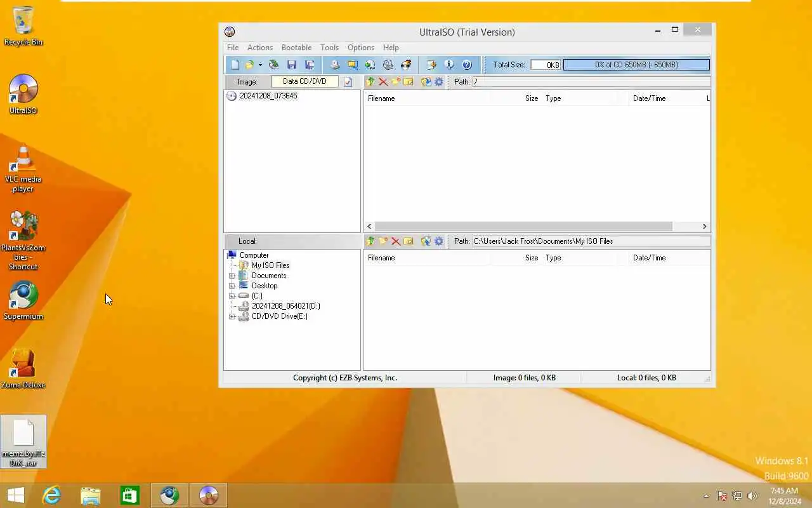Click the Mount to Virtual Drive icon

(388, 65)
